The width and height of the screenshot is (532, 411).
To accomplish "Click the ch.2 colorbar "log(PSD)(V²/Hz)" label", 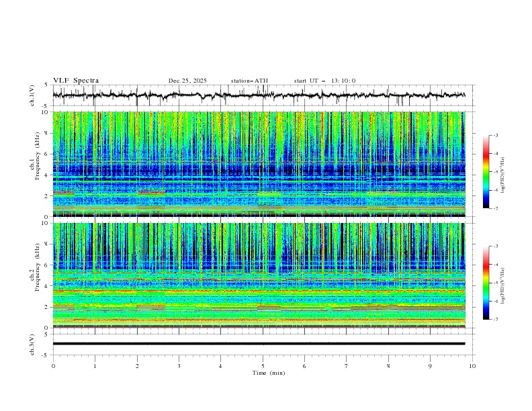I will (x=502, y=285).
